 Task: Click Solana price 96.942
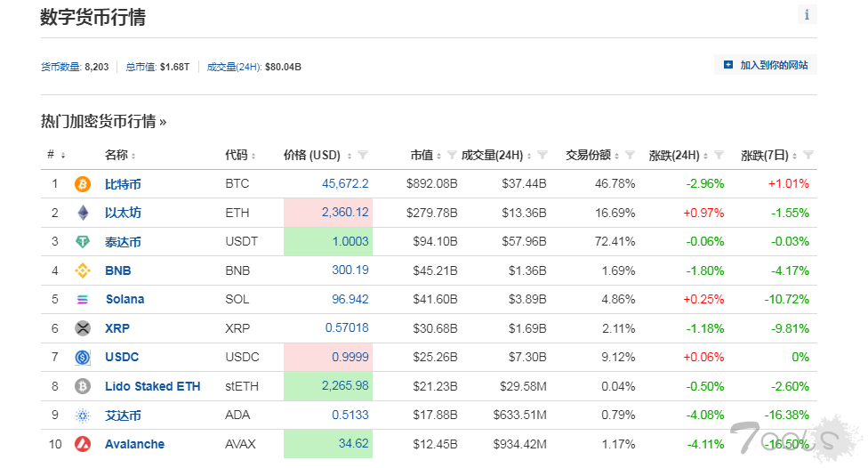(x=350, y=299)
